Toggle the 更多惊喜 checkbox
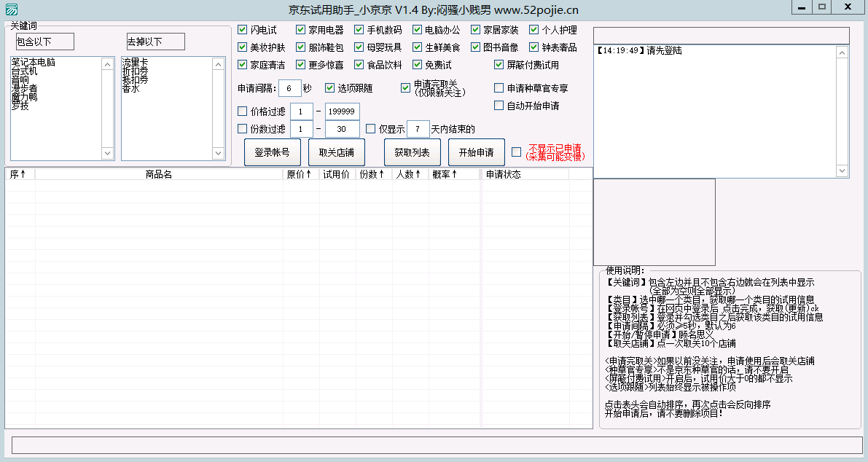The width and height of the screenshot is (868, 462). [x=300, y=65]
